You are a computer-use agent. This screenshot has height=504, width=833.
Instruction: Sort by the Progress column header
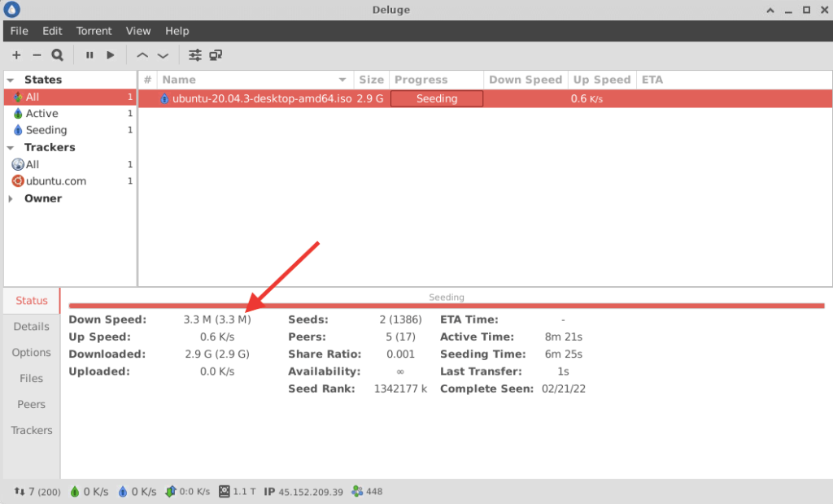pyautogui.click(x=436, y=80)
